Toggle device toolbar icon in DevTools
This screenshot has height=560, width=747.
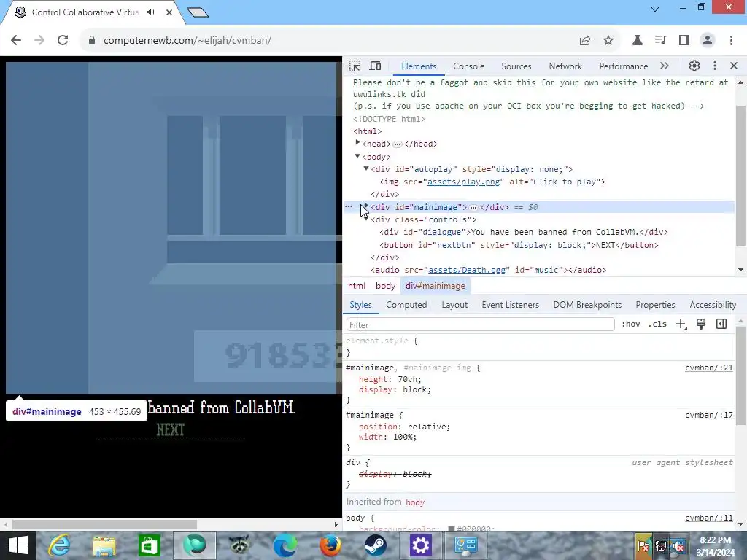tap(376, 66)
